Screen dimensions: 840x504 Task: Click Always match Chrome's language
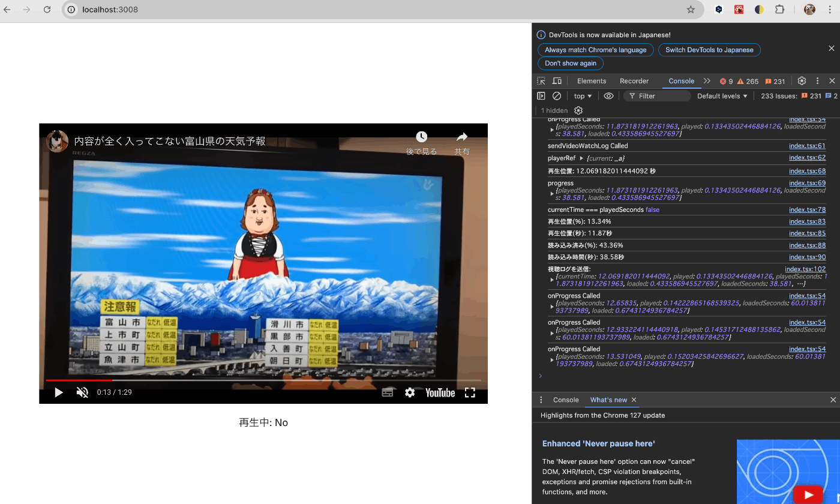pyautogui.click(x=596, y=50)
